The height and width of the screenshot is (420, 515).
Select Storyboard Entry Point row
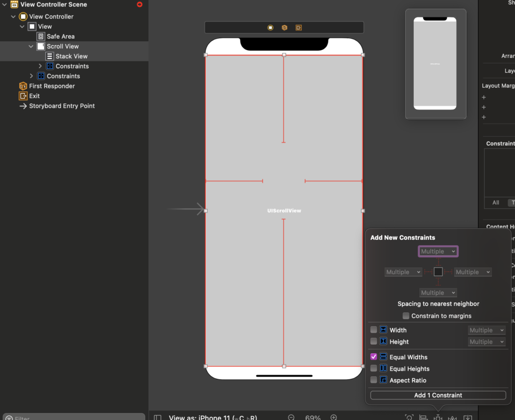[x=62, y=106]
